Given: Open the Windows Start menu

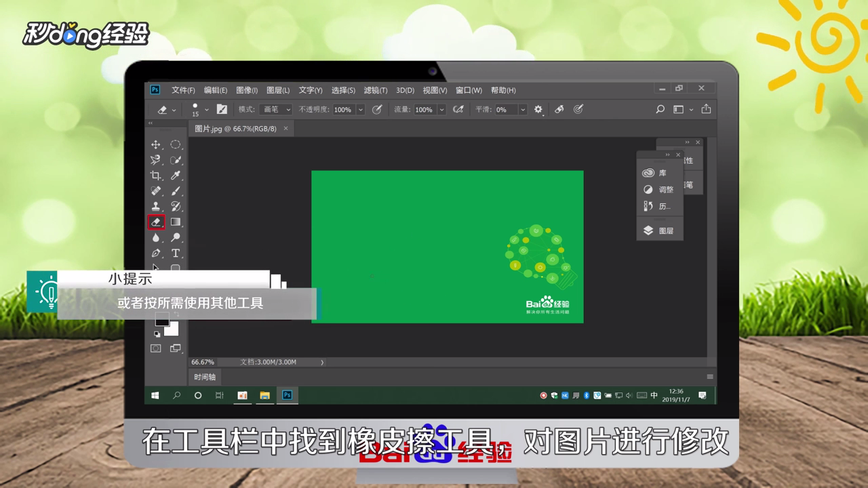Looking at the screenshot, I should [x=155, y=395].
